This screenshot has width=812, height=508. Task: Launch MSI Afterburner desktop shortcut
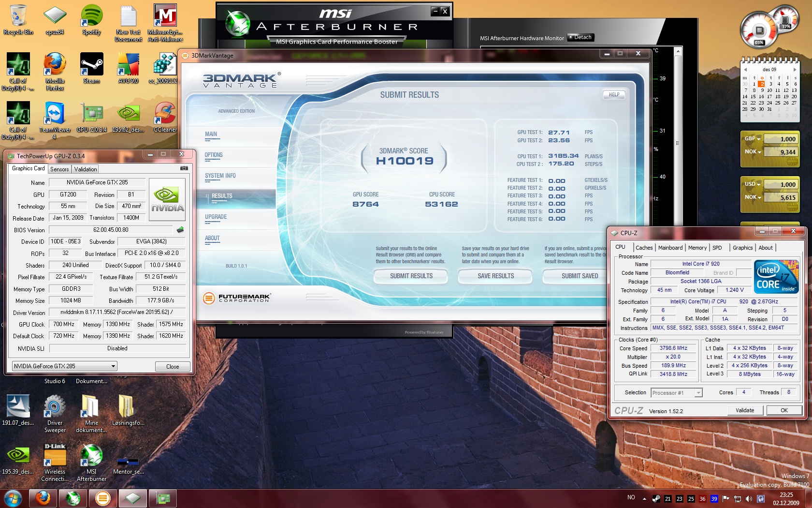(x=91, y=463)
